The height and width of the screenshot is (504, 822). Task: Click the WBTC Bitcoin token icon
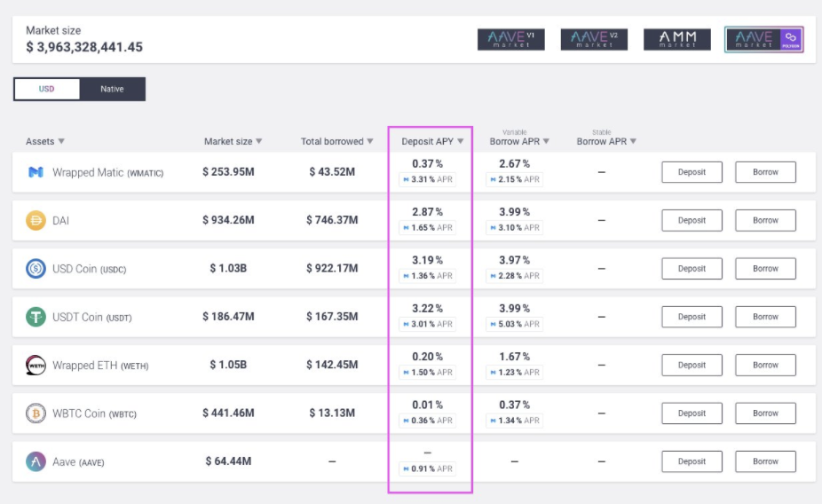click(36, 413)
